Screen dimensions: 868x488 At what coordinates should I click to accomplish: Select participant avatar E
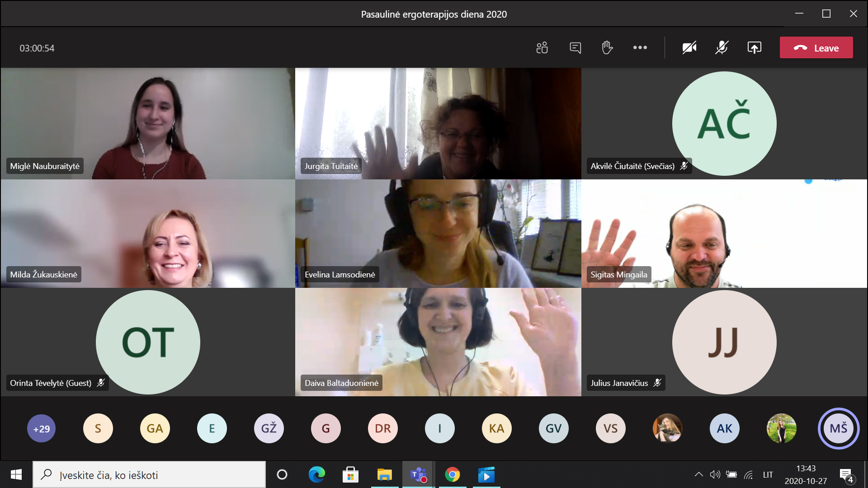212,428
